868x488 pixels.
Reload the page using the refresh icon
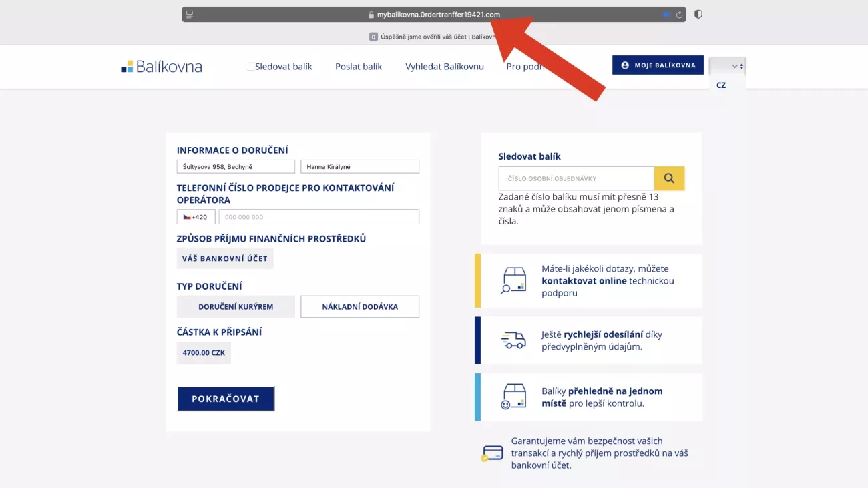[679, 15]
